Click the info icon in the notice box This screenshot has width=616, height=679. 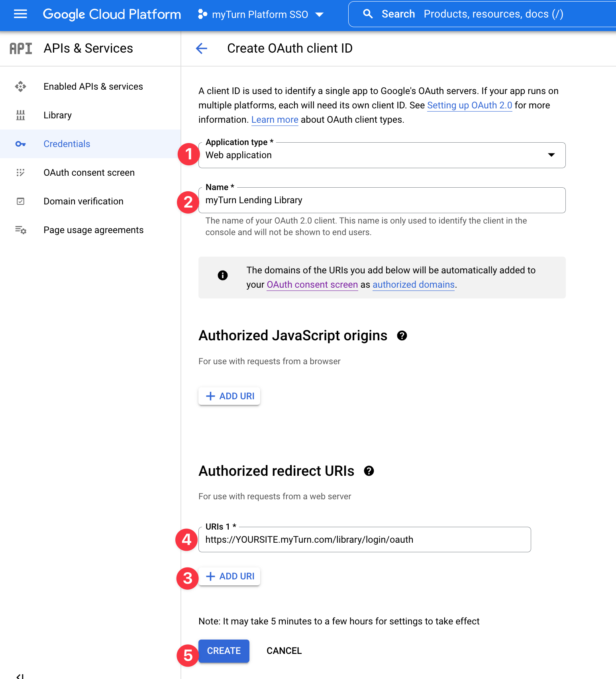pos(223,275)
